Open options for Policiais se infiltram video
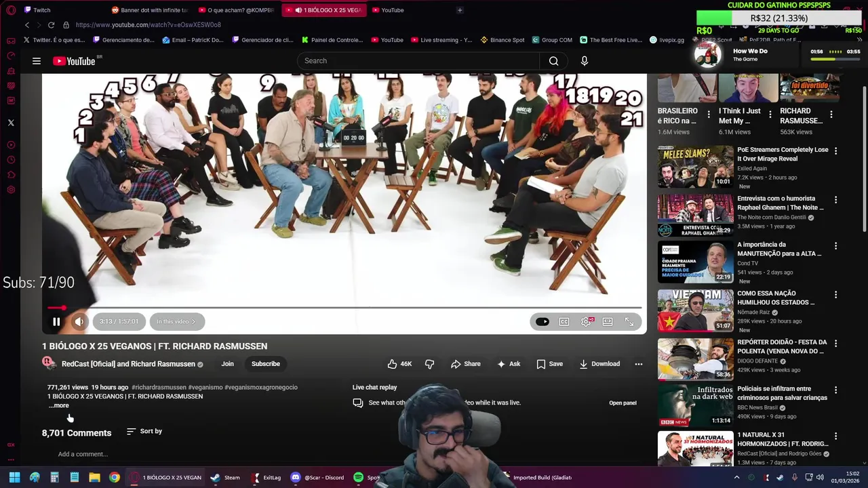 coord(835,391)
